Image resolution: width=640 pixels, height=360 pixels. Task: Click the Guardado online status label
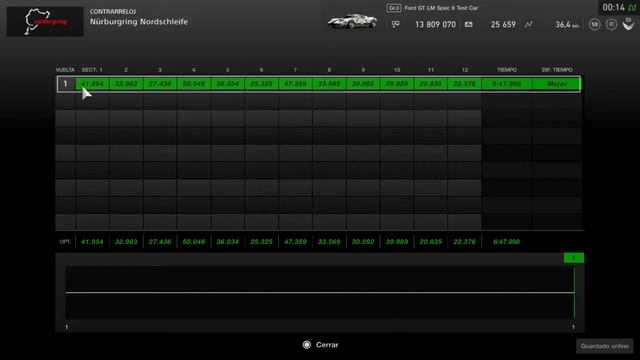tap(604, 346)
